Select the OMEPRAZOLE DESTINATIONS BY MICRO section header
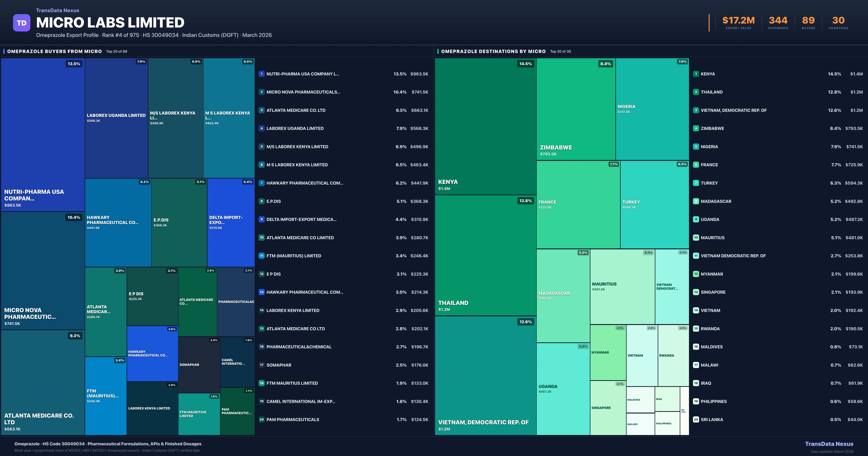Viewport: 868px width, 456px height. (x=493, y=51)
